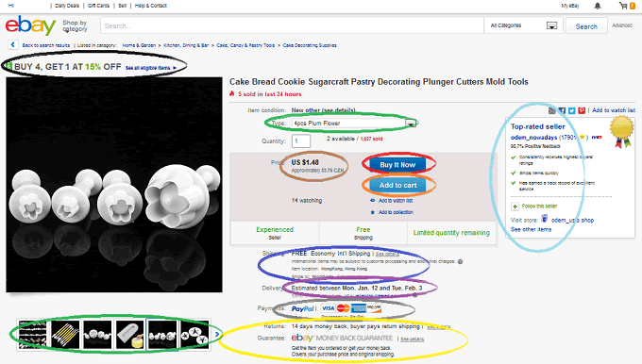The width and height of the screenshot is (642, 364).
Task: Click Add to watch list link beside share icons
Action: (614, 110)
